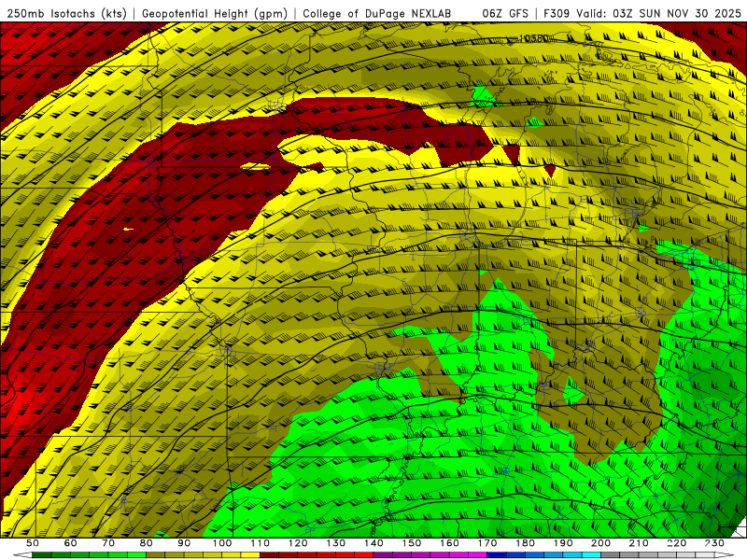Click the brightest yellow swatch on color bar
The image size is (747, 560).
[250, 554]
